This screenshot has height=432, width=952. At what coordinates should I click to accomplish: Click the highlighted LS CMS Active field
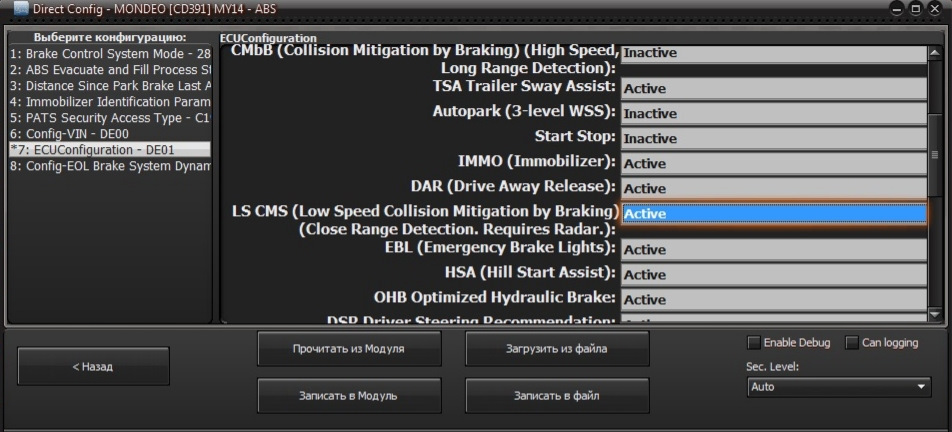click(x=774, y=214)
